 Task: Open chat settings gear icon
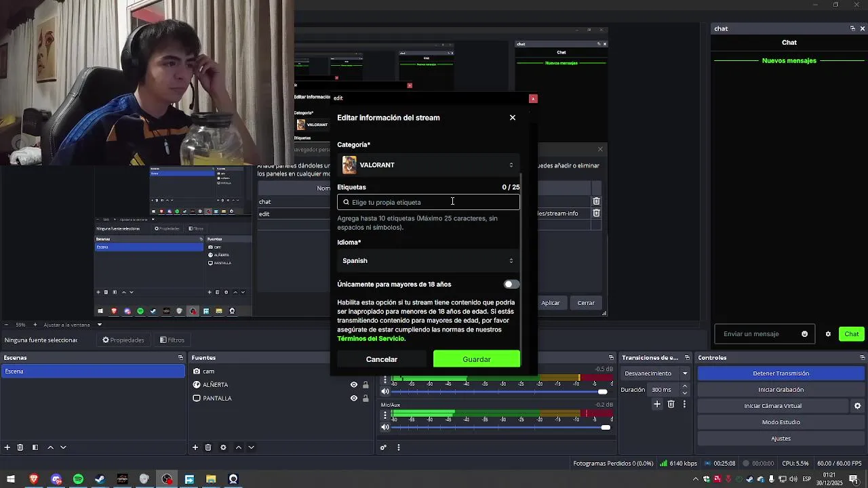(x=828, y=334)
